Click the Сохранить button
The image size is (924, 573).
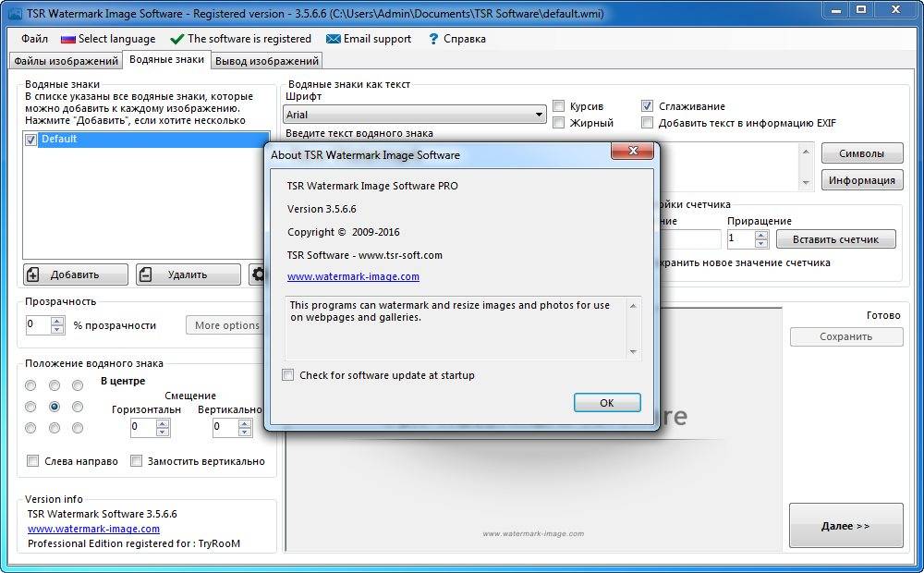coord(846,336)
